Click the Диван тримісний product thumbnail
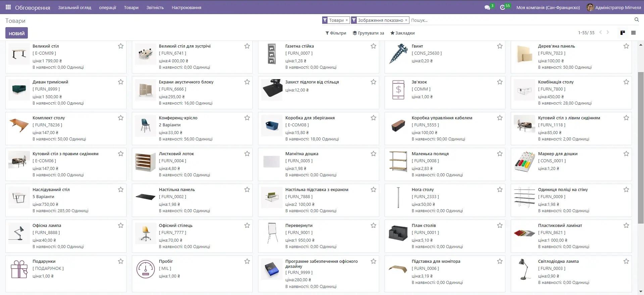The image size is (644, 295). [x=19, y=90]
